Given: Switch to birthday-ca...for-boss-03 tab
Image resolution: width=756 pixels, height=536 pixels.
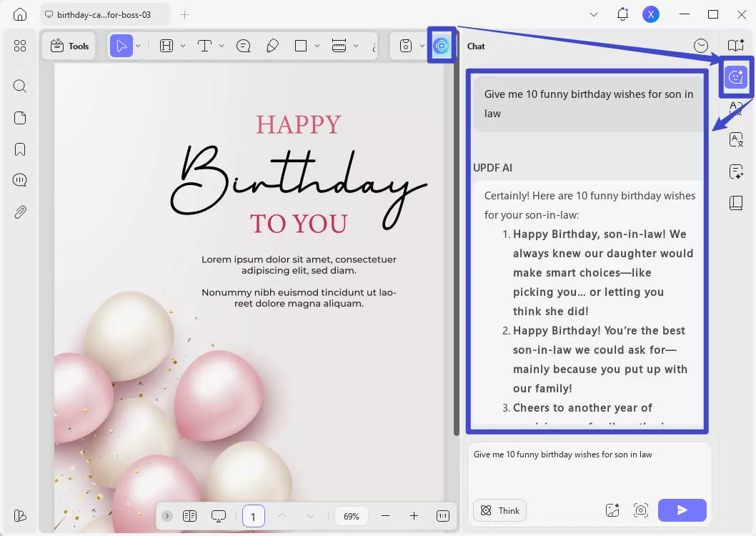Looking at the screenshot, I should click(x=104, y=14).
